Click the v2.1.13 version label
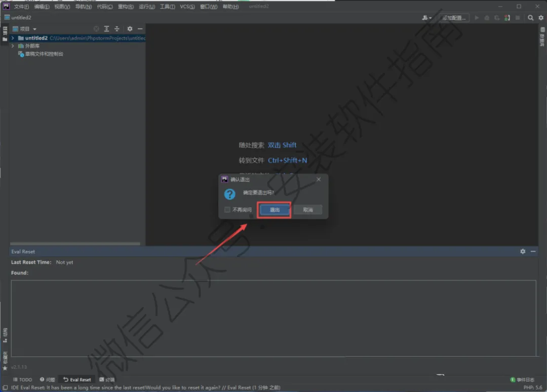This screenshot has width=547, height=392. point(19,367)
